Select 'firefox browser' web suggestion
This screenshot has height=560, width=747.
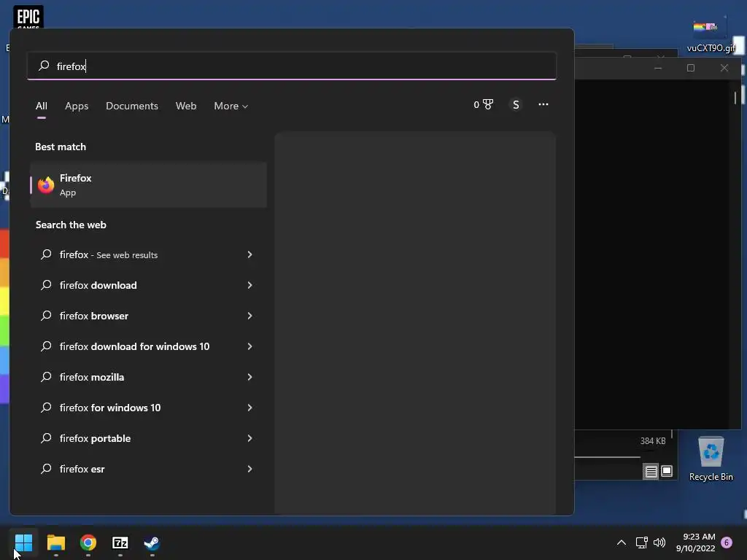148,316
